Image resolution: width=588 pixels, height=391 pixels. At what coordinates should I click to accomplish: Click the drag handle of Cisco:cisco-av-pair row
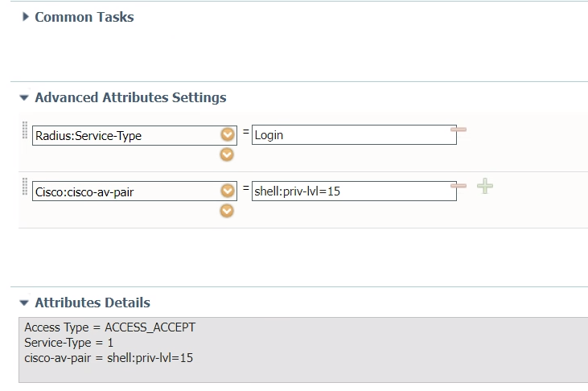25,187
